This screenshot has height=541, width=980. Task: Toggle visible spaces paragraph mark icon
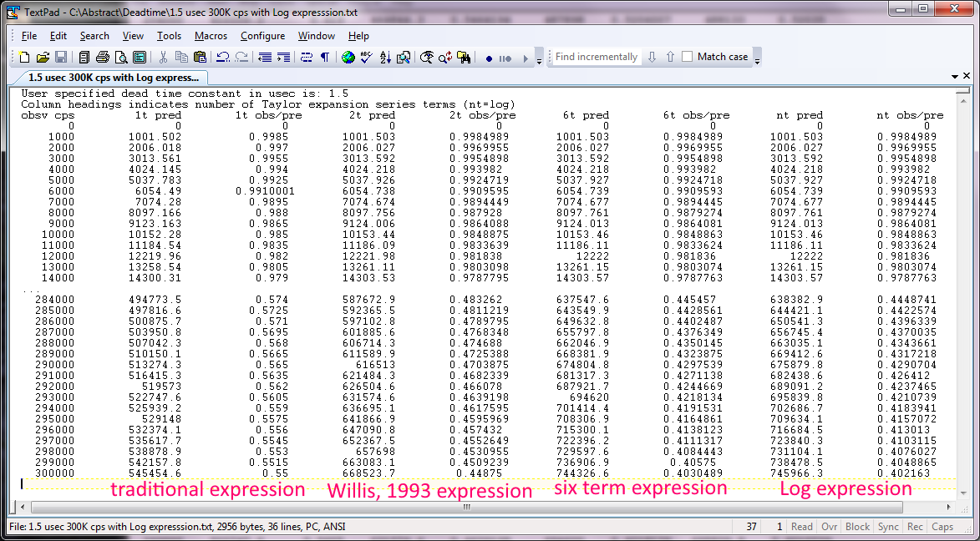(x=324, y=58)
